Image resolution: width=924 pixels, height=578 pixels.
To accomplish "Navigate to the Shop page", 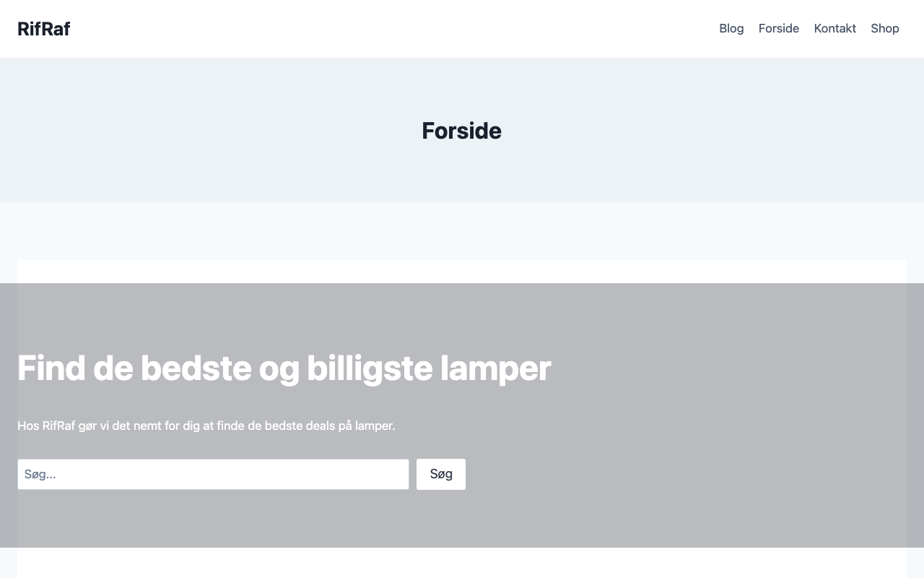I will pyautogui.click(x=884, y=29).
